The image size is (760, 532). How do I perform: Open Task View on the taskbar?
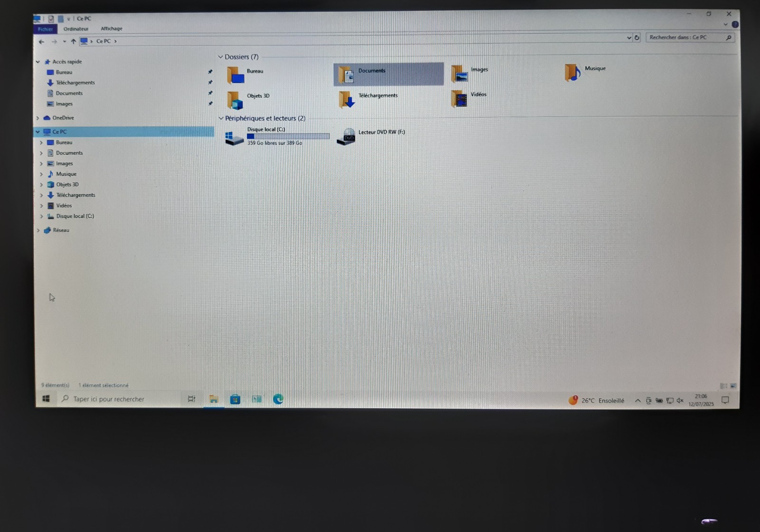(191, 399)
